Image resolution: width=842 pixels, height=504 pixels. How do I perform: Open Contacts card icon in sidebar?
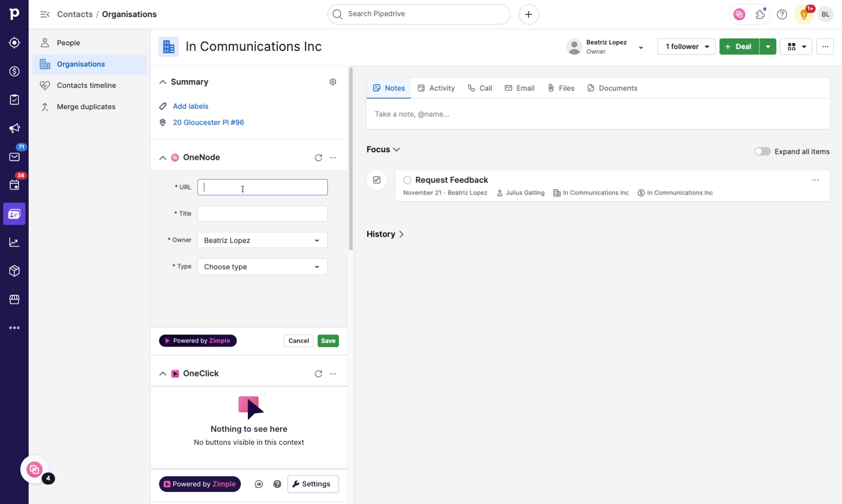(x=14, y=214)
